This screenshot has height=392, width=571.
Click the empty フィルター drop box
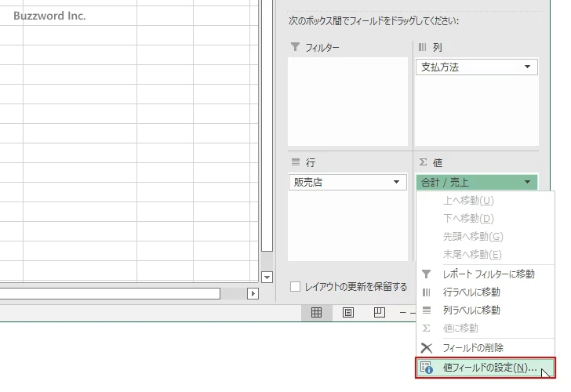[x=347, y=102]
